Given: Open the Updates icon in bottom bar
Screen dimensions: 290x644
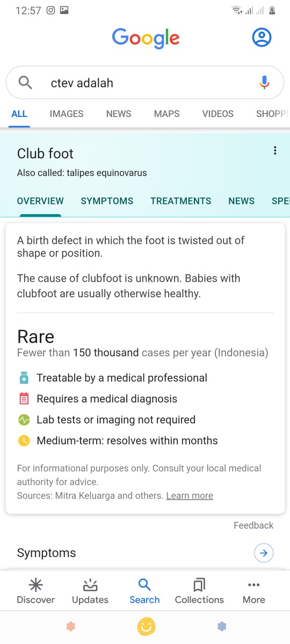Looking at the screenshot, I should (90, 585).
